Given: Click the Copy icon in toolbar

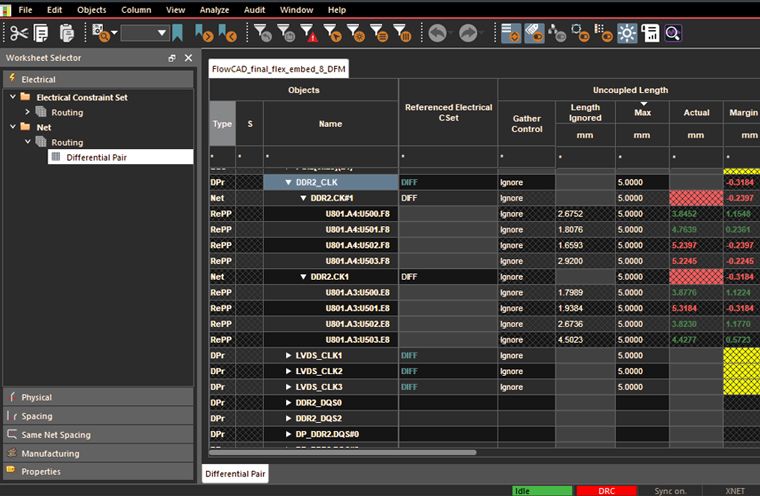Looking at the screenshot, I should point(43,33).
